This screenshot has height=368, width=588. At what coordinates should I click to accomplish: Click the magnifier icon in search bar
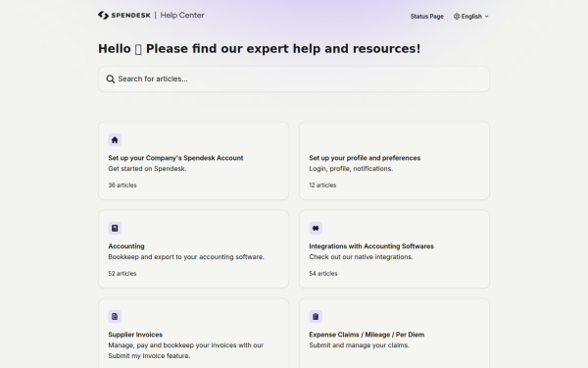[110, 79]
